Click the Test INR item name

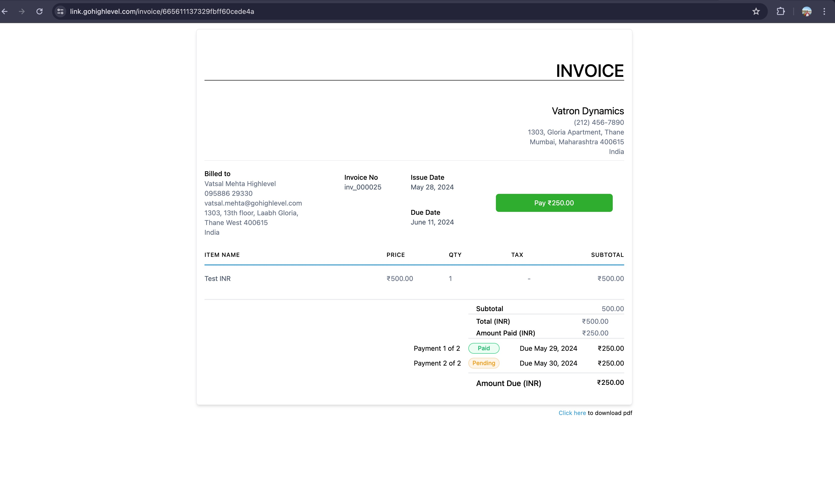pos(217,279)
